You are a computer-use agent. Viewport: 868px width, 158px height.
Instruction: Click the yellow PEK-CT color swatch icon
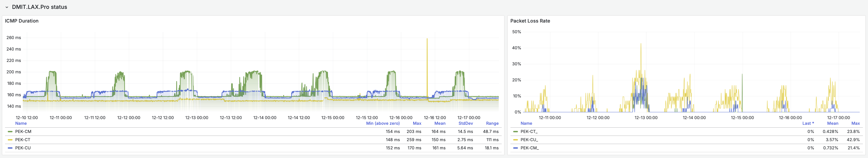coord(10,140)
